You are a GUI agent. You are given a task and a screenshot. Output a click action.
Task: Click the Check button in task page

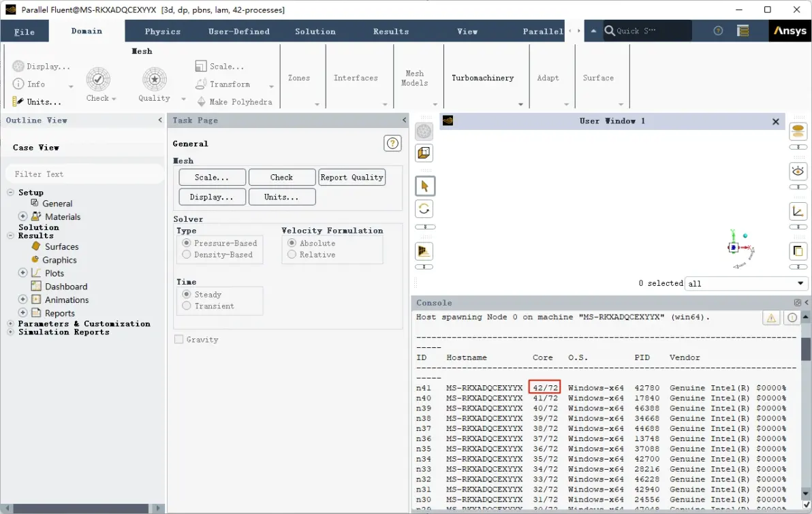click(x=282, y=177)
